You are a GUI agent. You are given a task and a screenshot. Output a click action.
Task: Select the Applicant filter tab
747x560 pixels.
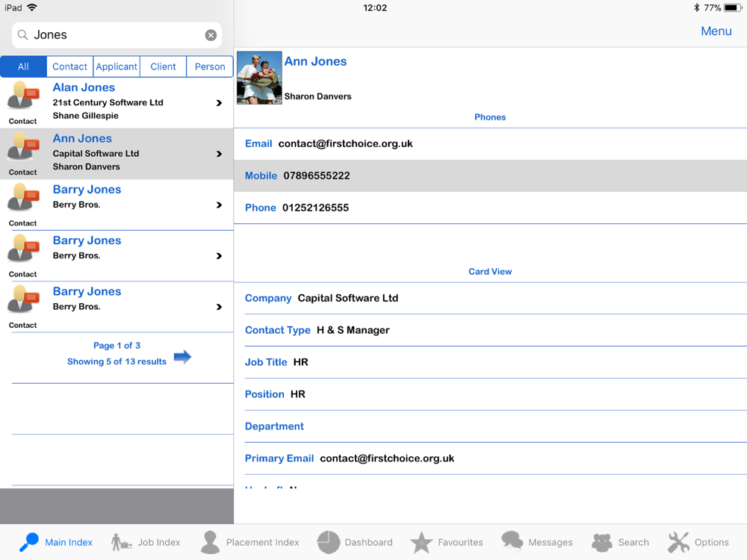click(x=117, y=66)
